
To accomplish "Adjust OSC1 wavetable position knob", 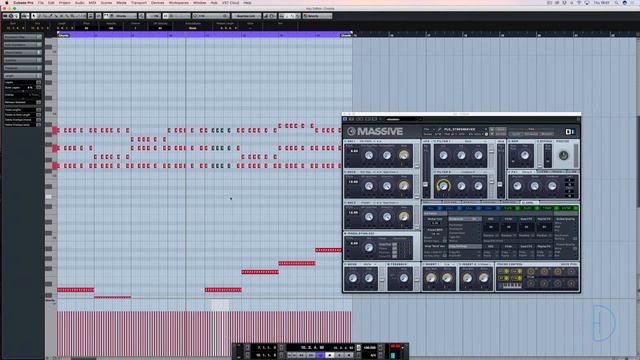I will tap(369, 155).
